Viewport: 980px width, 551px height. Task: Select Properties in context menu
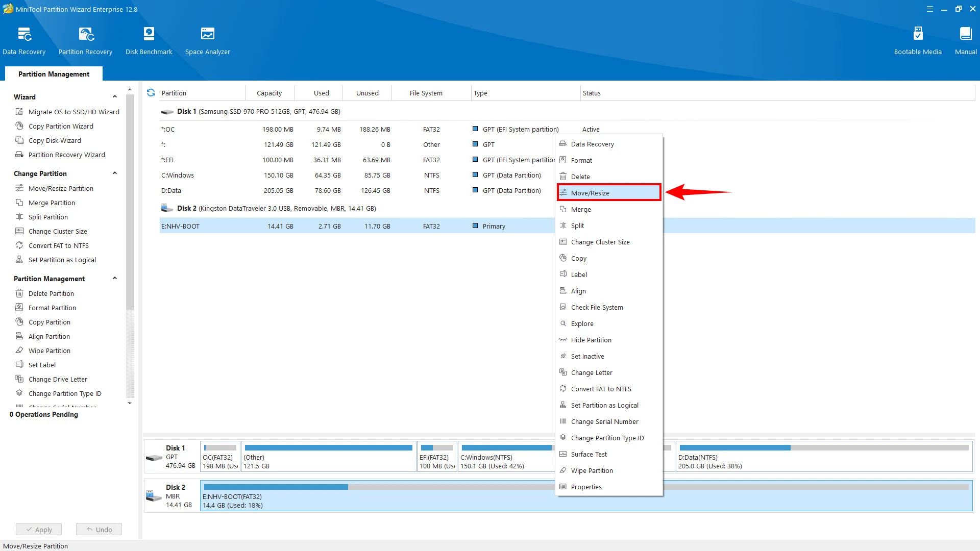click(609, 487)
